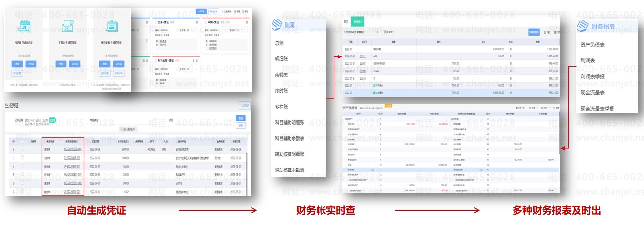
Task: Open source document link JHD-20220808-001
Action: [x=73, y=149]
